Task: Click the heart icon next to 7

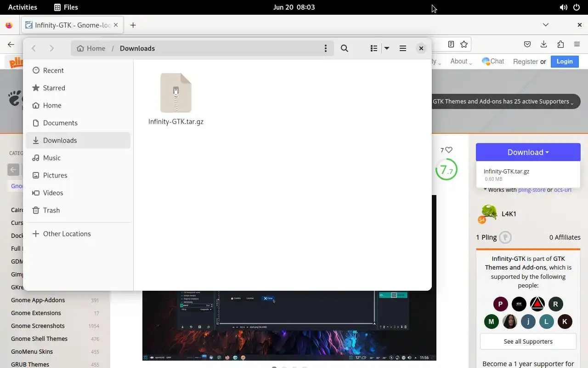Action: pos(449,150)
